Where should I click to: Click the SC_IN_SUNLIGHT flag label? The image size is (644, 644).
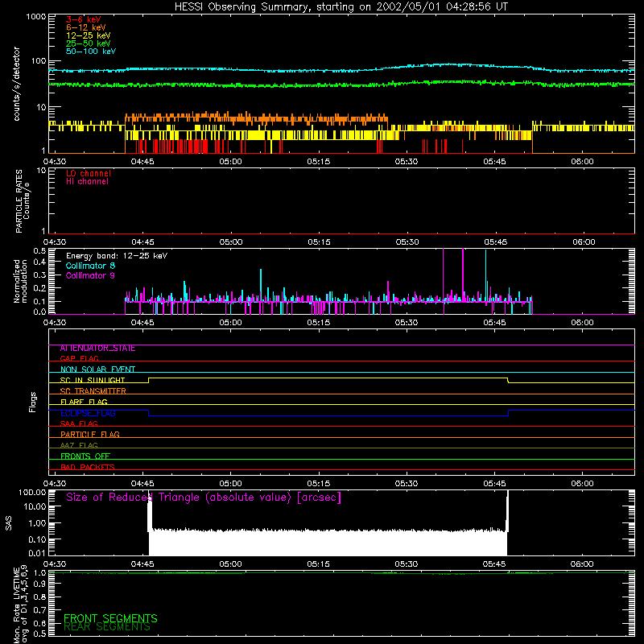click(93, 380)
